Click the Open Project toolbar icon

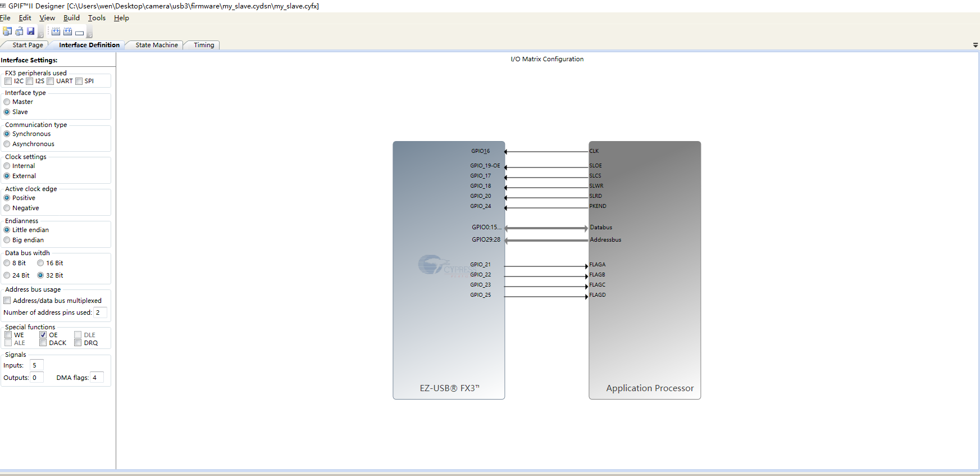pyautogui.click(x=19, y=31)
